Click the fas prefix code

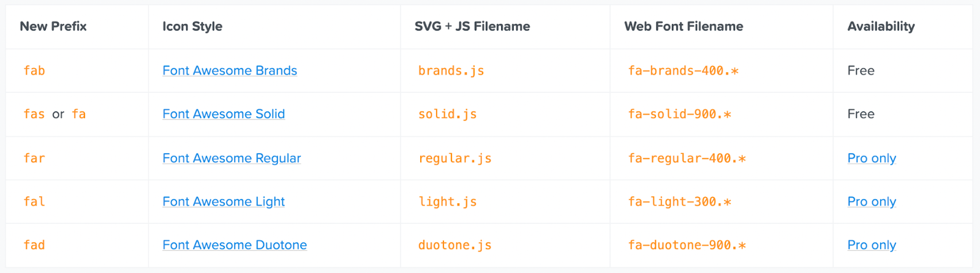[x=34, y=114]
